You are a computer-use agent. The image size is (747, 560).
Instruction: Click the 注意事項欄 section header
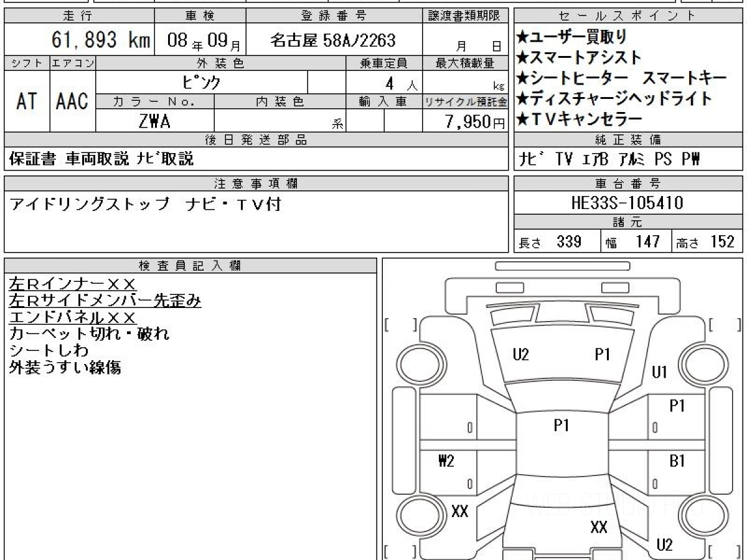pos(256,184)
